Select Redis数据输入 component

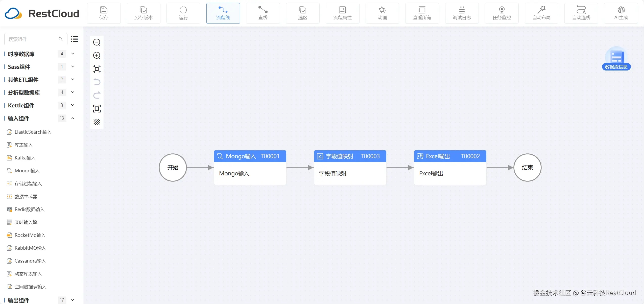[26, 209]
